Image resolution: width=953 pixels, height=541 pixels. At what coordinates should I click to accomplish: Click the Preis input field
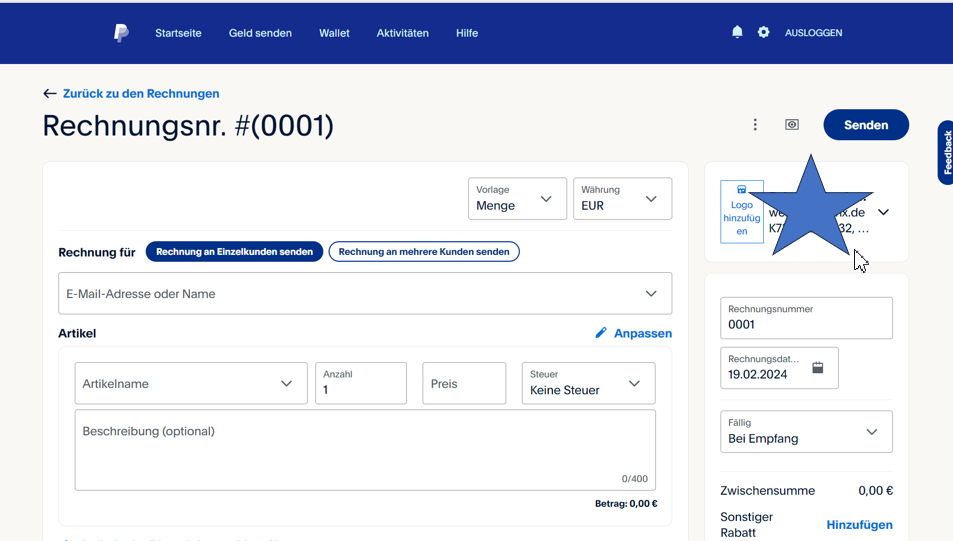(x=464, y=384)
